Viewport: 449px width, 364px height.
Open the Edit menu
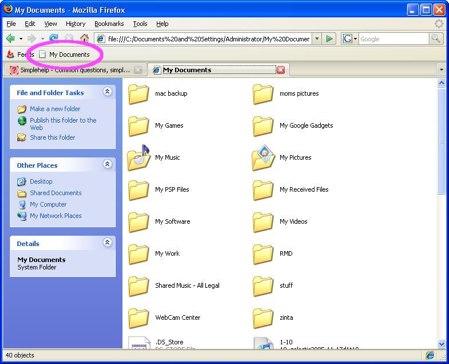30,24
